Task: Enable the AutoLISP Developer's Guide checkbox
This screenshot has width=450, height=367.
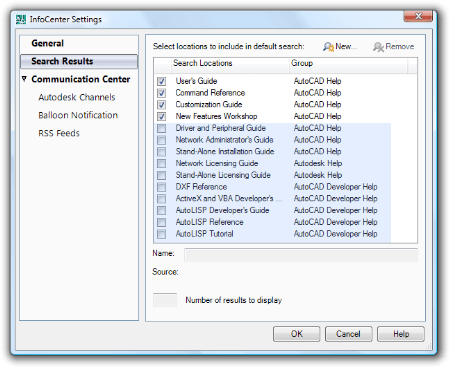Action: [162, 210]
